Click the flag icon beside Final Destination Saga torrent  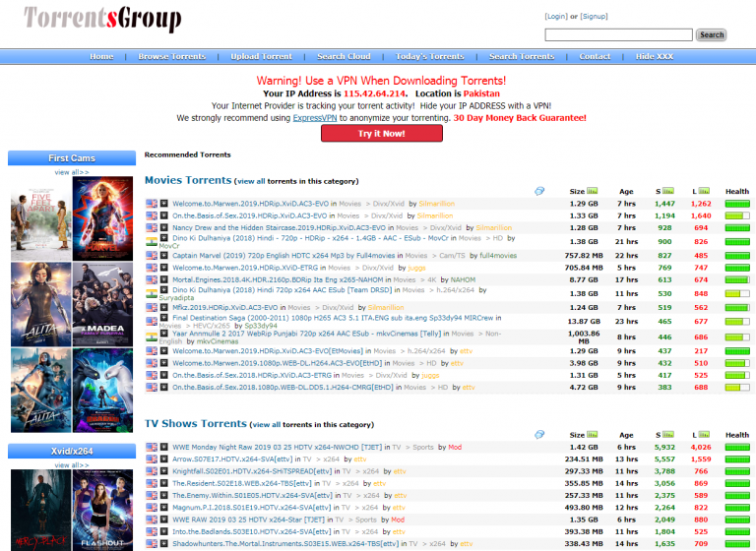[x=152, y=321]
